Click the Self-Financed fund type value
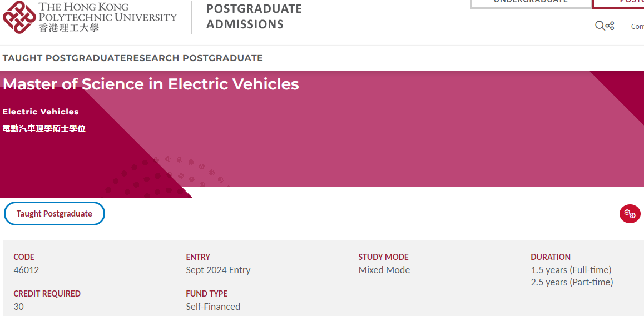This screenshot has width=644, height=316. [x=213, y=307]
